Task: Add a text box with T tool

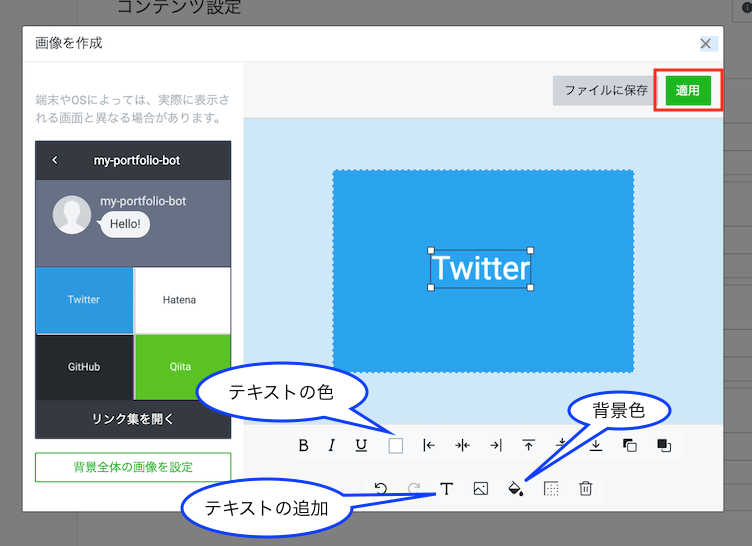Action: [x=446, y=488]
